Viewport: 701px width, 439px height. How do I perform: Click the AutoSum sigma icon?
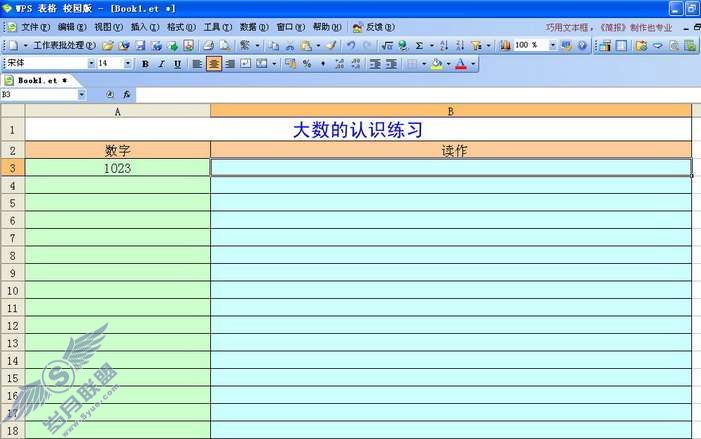point(419,45)
